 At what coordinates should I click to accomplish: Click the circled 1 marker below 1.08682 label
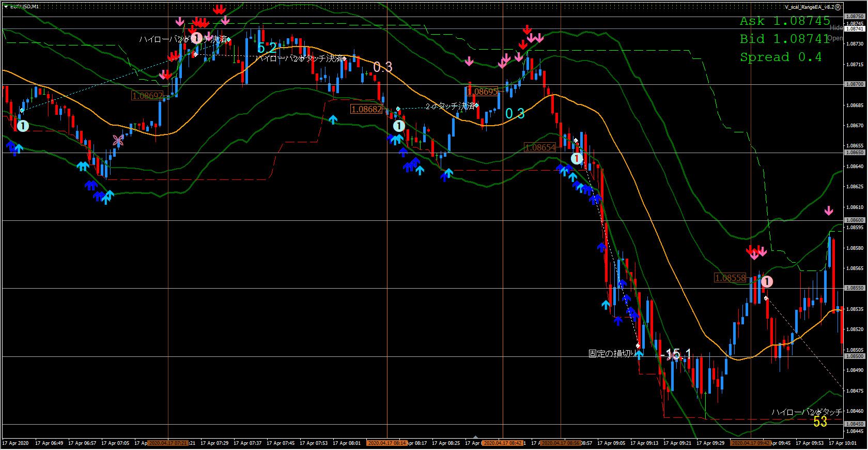click(399, 126)
